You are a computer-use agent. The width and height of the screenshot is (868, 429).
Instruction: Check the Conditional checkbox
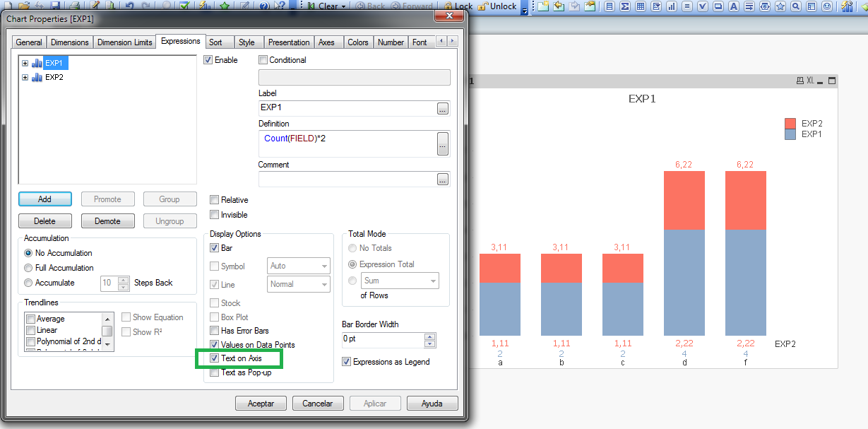[263, 60]
